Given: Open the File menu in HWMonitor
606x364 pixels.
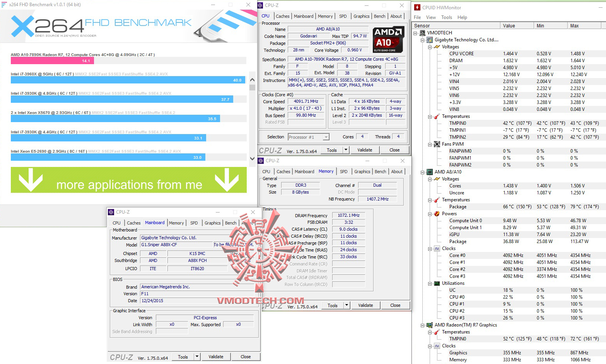Looking at the screenshot, I should tap(417, 17).
